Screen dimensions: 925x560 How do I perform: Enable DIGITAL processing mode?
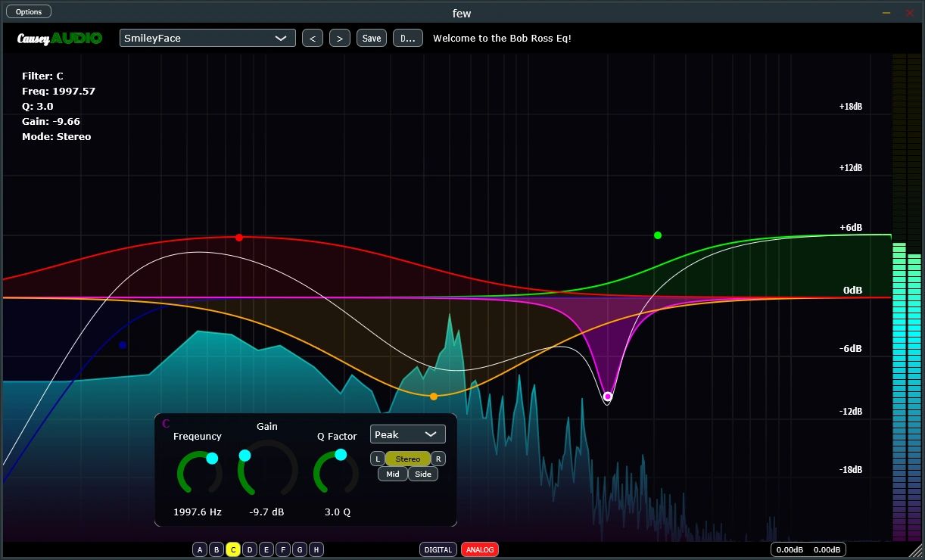coord(438,550)
